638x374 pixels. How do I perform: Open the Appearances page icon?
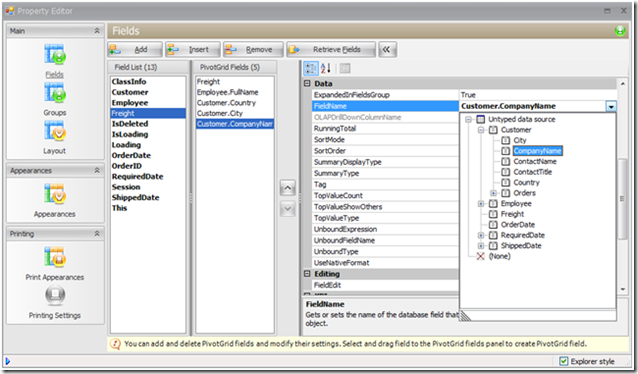pyautogui.click(x=55, y=194)
